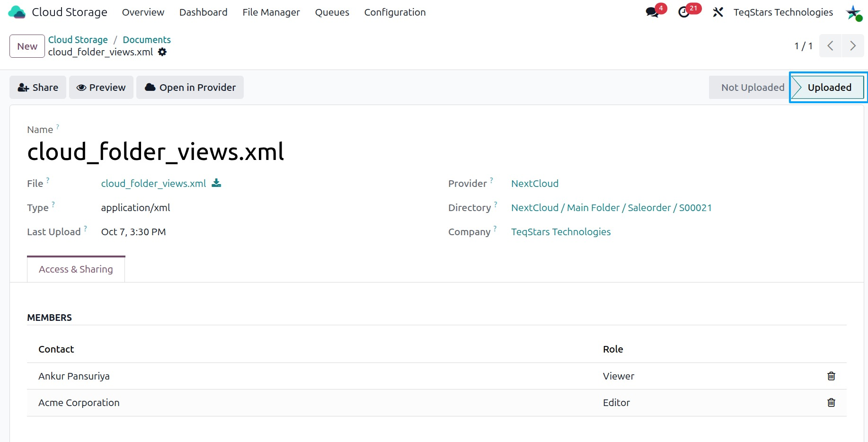Open the Dashboard menu
868x442 pixels.
click(204, 12)
